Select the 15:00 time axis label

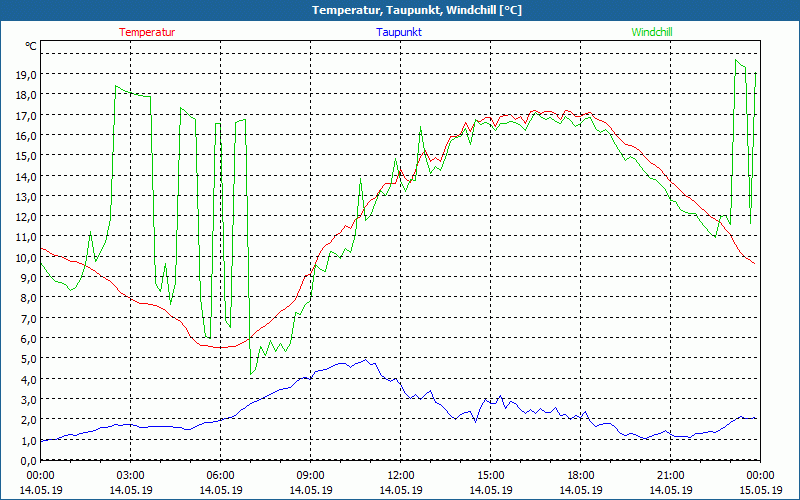coord(490,475)
